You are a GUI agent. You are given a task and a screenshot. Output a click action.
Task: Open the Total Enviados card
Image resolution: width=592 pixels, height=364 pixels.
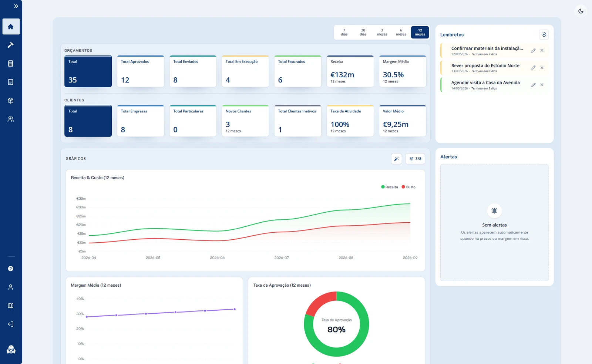tap(193, 71)
